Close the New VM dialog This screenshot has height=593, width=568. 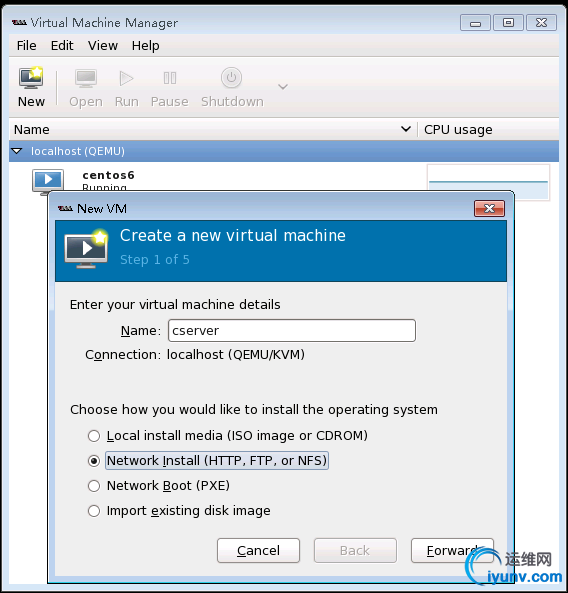(489, 208)
